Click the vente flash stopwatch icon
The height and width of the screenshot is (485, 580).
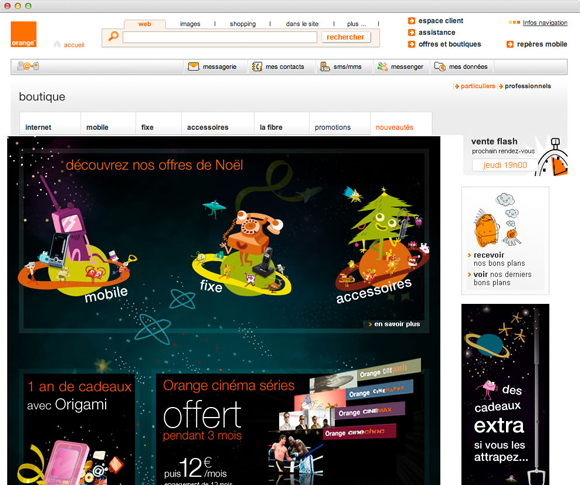[552, 157]
